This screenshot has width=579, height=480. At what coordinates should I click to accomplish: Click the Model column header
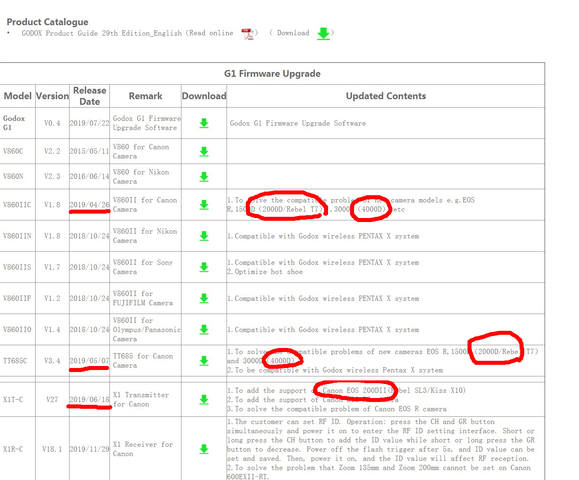pos(17,96)
